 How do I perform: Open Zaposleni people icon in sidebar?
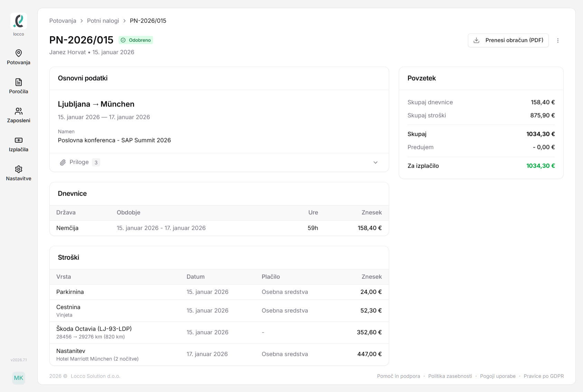19,111
